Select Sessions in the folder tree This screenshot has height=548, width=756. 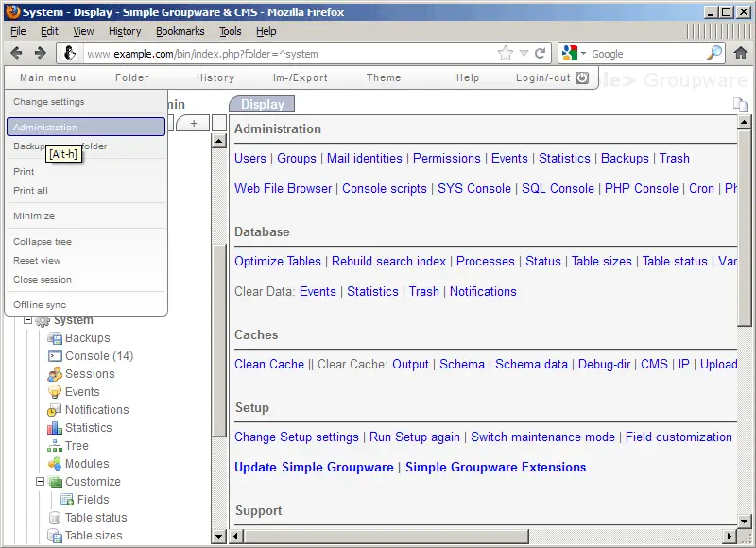click(x=90, y=374)
